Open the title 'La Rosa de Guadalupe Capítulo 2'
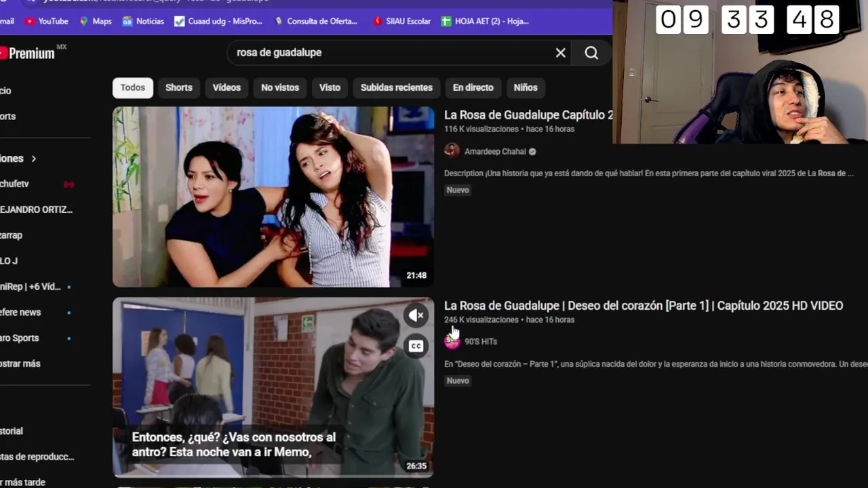The height and width of the screenshot is (488, 868). pos(528,115)
